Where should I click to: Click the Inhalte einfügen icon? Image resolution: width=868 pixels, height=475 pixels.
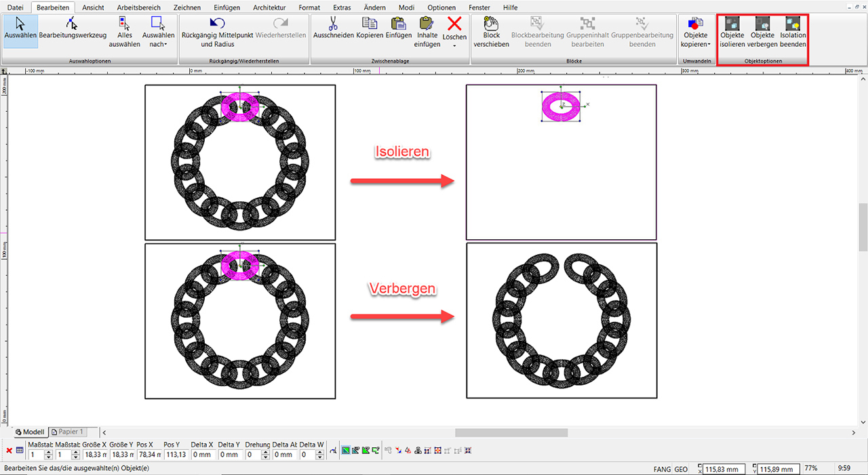coord(427,24)
